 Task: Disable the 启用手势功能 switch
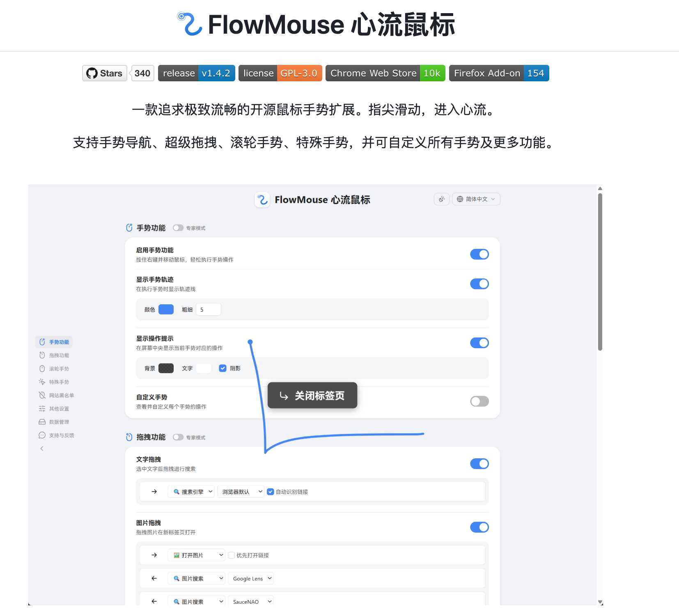click(x=479, y=254)
